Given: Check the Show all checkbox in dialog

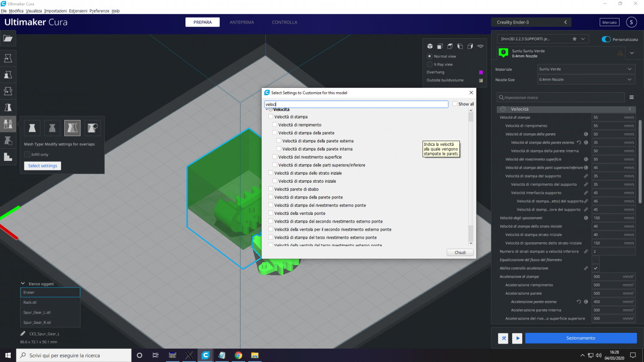Looking at the screenshot, I should tap(455, 104).
